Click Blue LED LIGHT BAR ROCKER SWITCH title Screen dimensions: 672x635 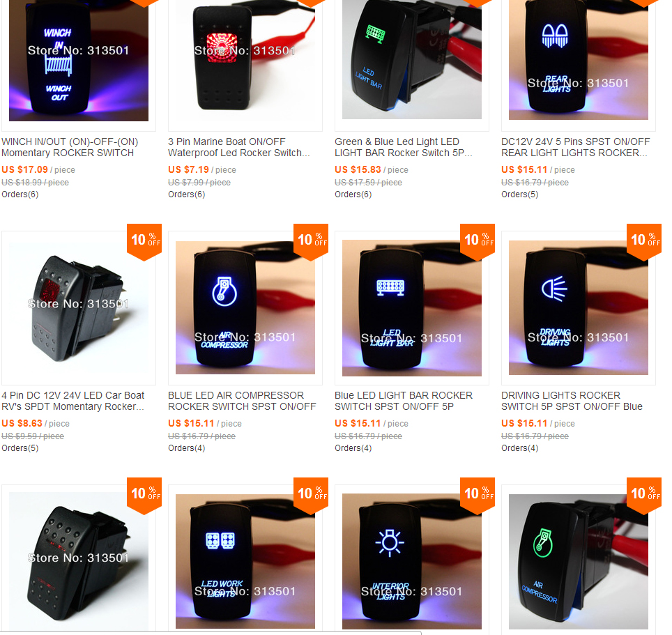click(404, 401)
